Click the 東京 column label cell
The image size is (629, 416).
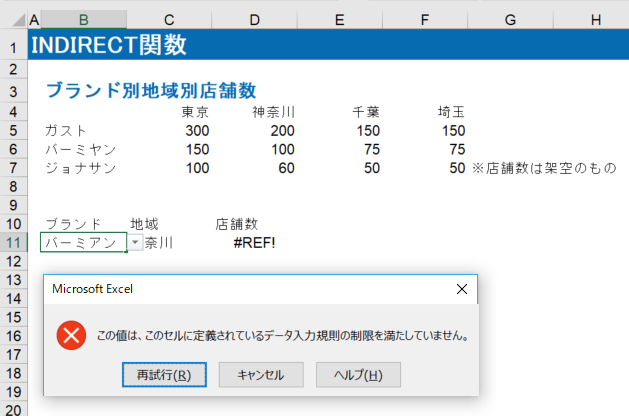tap(195, 111)
